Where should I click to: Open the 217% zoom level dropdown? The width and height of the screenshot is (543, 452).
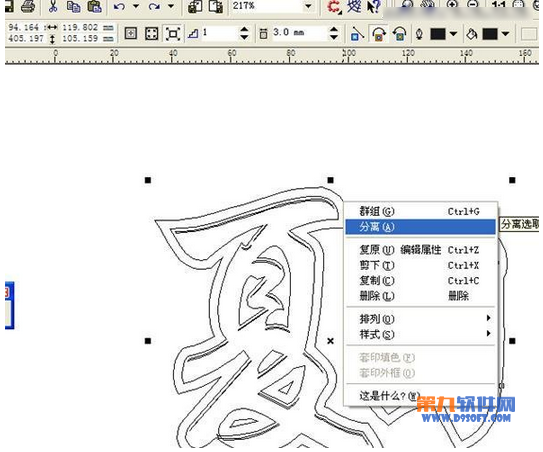click(308, 6)
